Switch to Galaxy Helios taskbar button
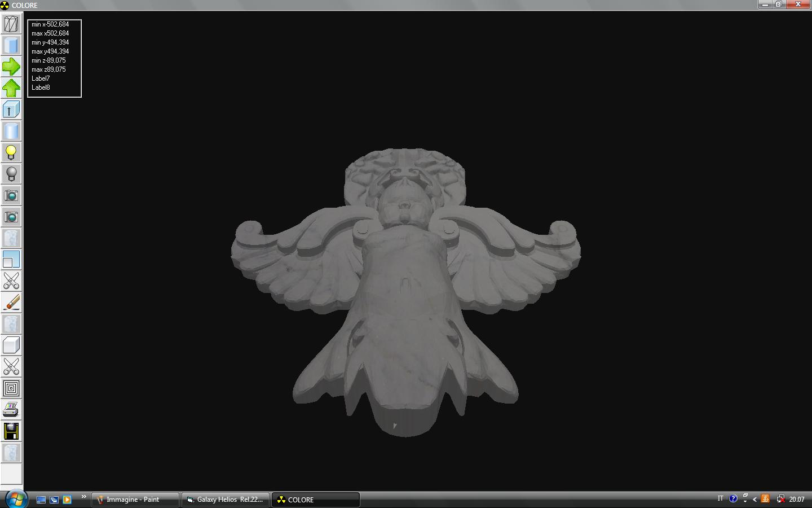812x508 pixels. point(226,500)
